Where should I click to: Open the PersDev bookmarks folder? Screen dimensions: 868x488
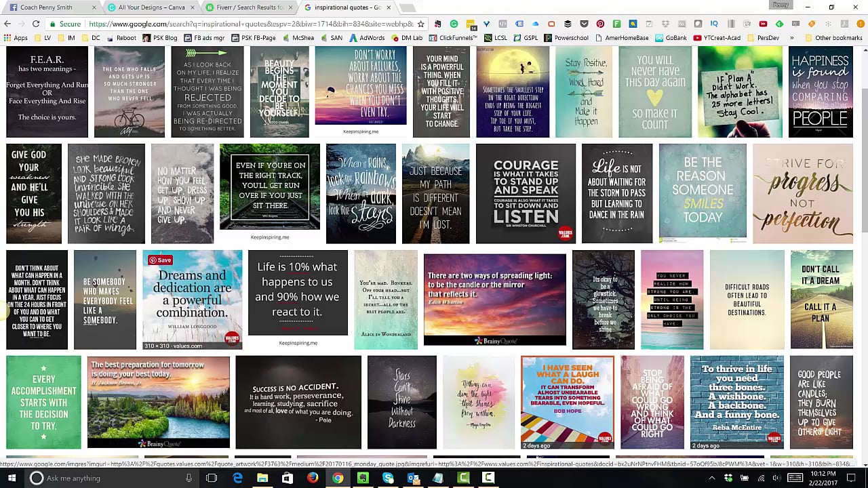tap(762, 38)
